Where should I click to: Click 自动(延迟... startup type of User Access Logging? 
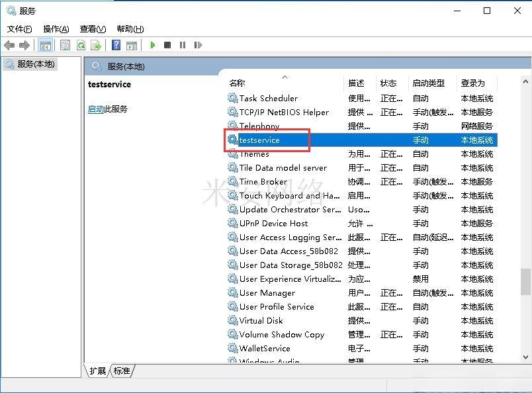[x=433, y=238]
